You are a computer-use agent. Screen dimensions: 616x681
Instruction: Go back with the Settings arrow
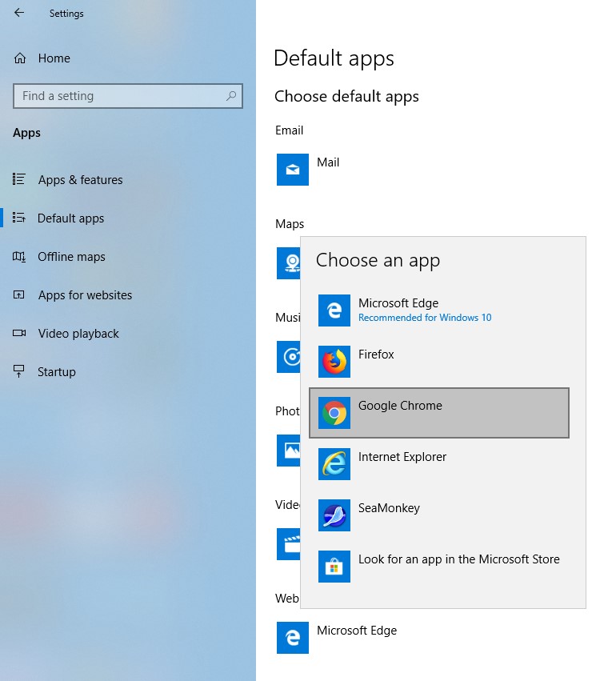point(19,13)
